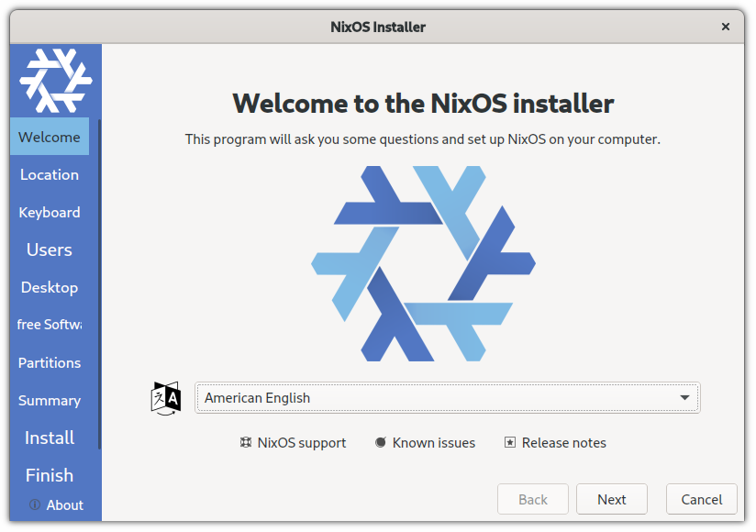
Task: Click the Cancel button
Action: (701, 499)
